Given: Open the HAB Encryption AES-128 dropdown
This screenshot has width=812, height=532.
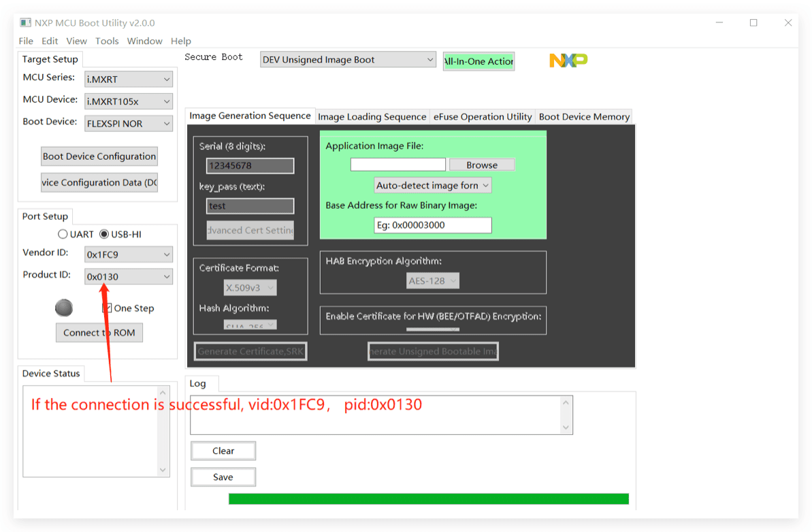Looking at the screenshot, I should 432,281.
